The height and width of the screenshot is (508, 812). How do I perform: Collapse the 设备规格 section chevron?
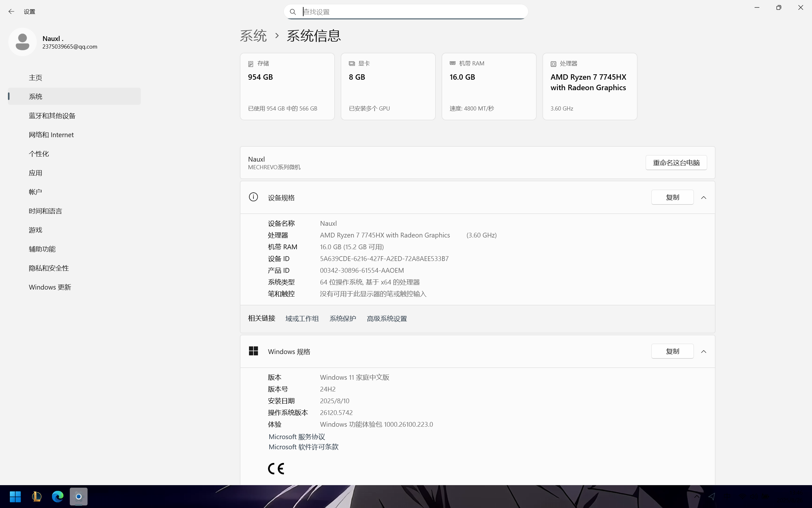pyautogui.click(x=704, y=197)
